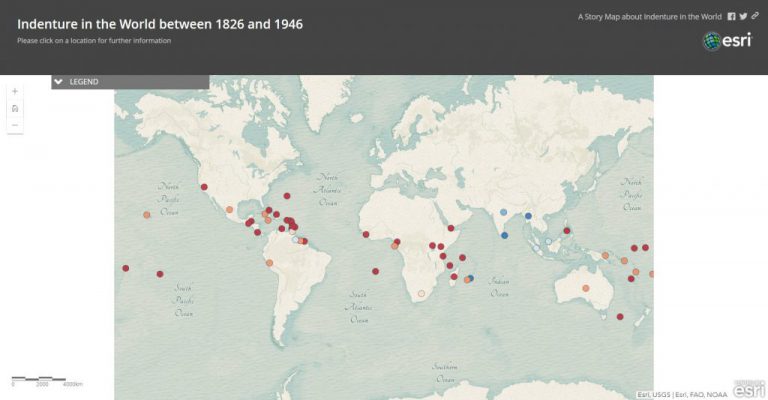Select the red marker on West Africa coast
This screenshot has height=400, width=768.
pos(366,235)
